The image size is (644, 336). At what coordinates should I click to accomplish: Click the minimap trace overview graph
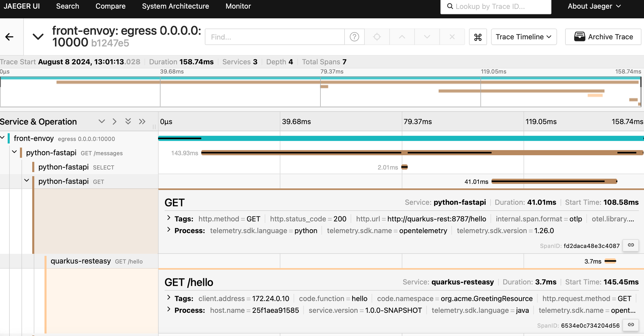(321, 92)
